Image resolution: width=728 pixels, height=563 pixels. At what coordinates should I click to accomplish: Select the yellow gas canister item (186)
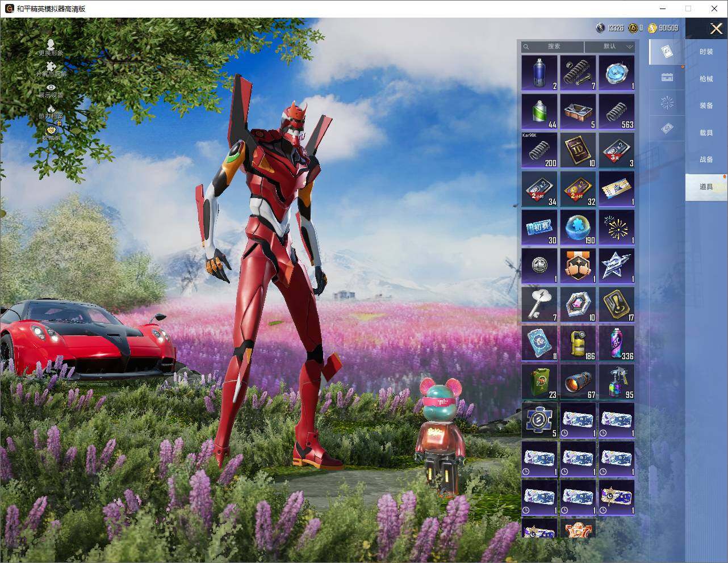pos(578,343)
